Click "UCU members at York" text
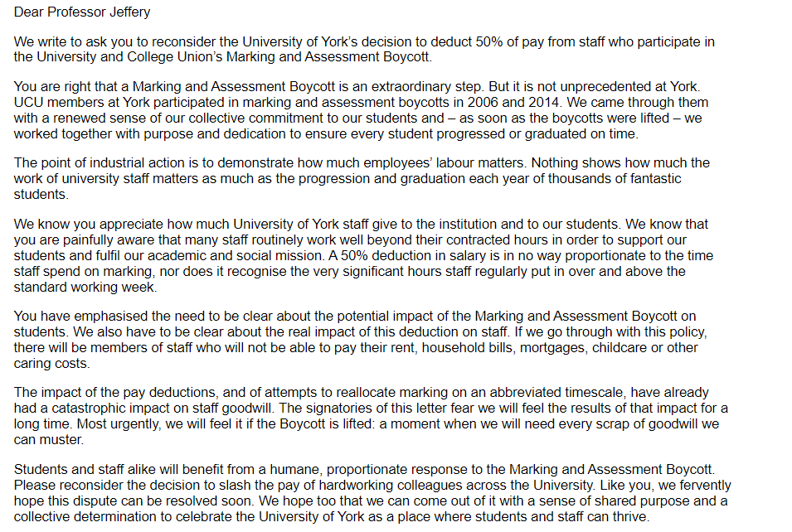Screen dimensions: 792x532 click(x=82, y=102)
